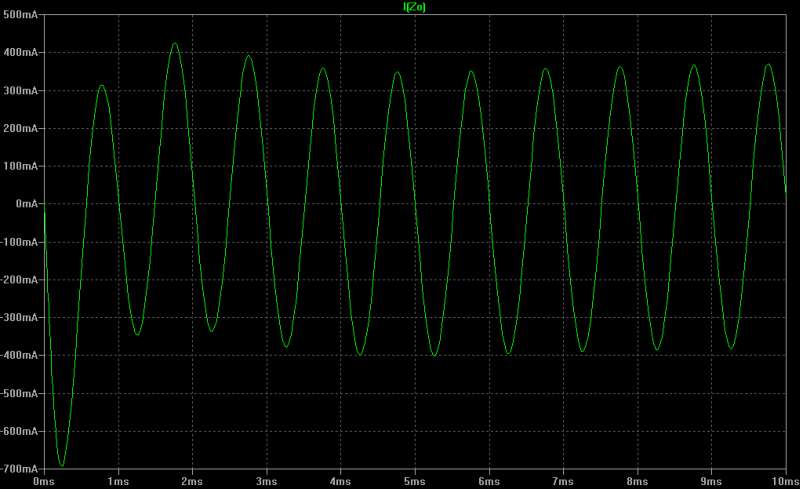This screenshot has width=800, height=489.
Task: Click the -300mA vertical axis label
Action: pos(19,317)
